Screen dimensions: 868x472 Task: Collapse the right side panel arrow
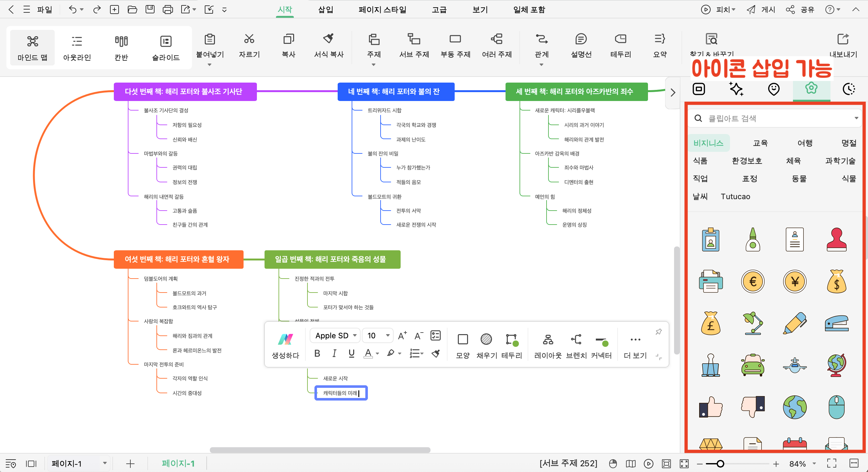pos(672,92)
